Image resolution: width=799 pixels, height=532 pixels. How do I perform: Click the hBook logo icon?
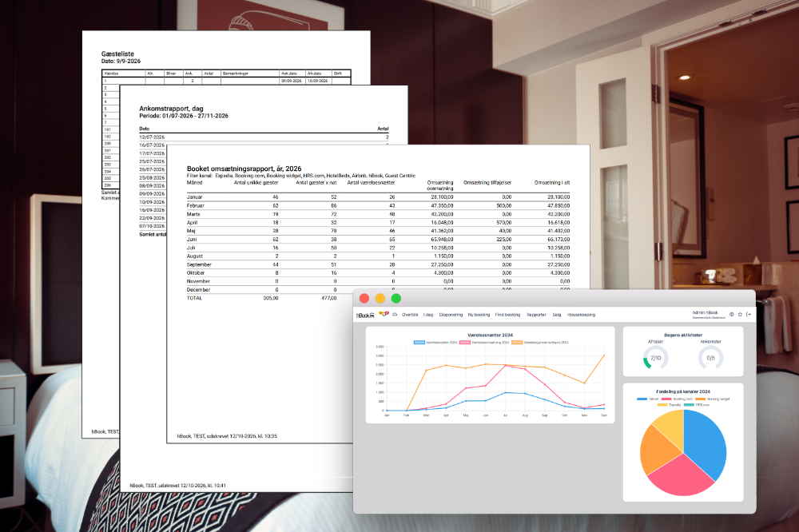tap(365, 315)
